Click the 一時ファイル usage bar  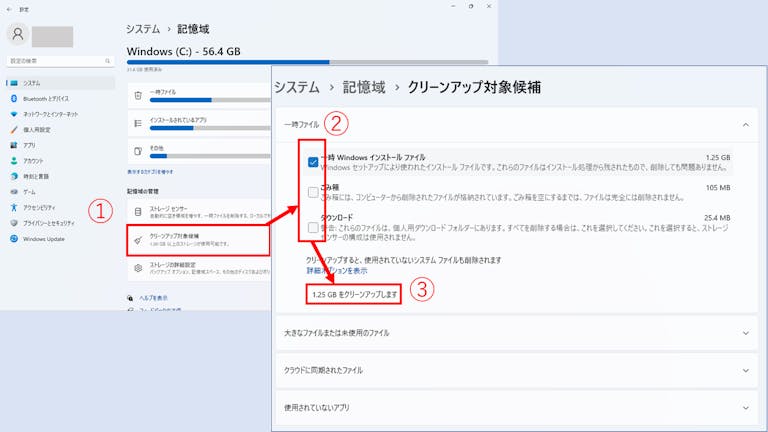pos(210,100)
